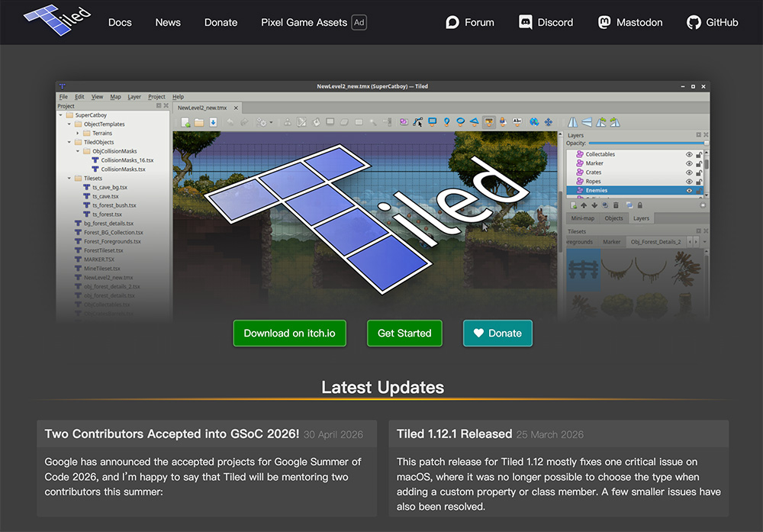
Task: Click the Flip Horizontally icon
Action: tap(573, 122)
